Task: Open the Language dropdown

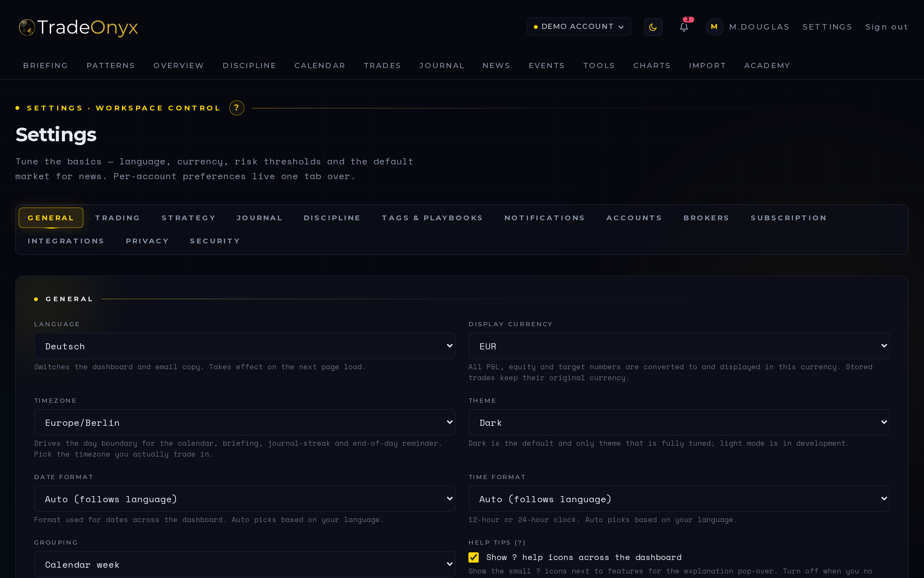Action: tap(245, 346)
